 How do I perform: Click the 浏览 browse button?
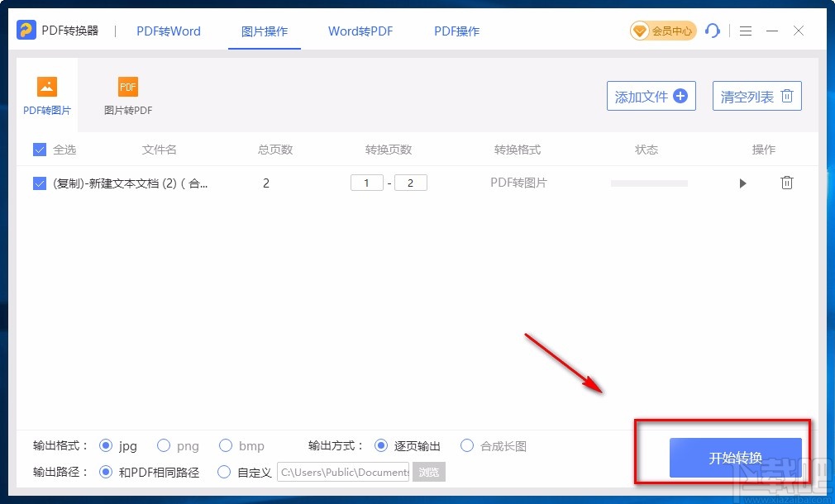pyautogui.click(x=429, y=472)
